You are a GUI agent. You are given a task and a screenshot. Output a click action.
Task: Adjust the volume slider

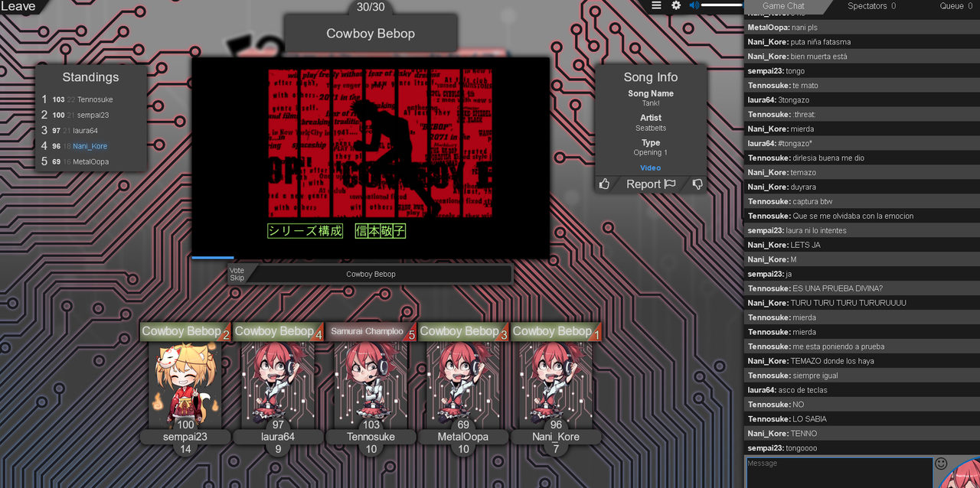722,5
